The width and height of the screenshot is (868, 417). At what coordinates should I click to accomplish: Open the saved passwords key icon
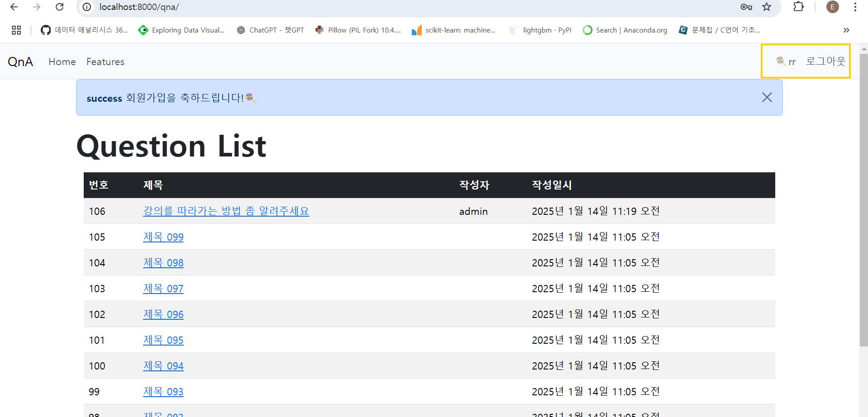746,7
